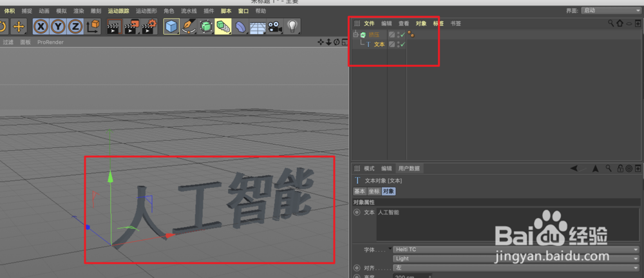
Task: Open the 流水线 menu
Action: [x=189, y=11]
